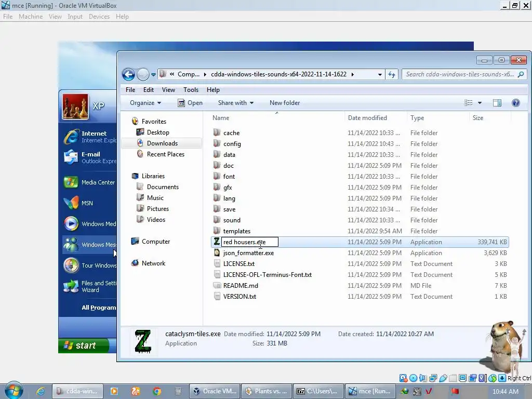Select VERSION.txt file
Image resolution: width=532 pixels, height=399 pixels.
[x=239, y=297]
